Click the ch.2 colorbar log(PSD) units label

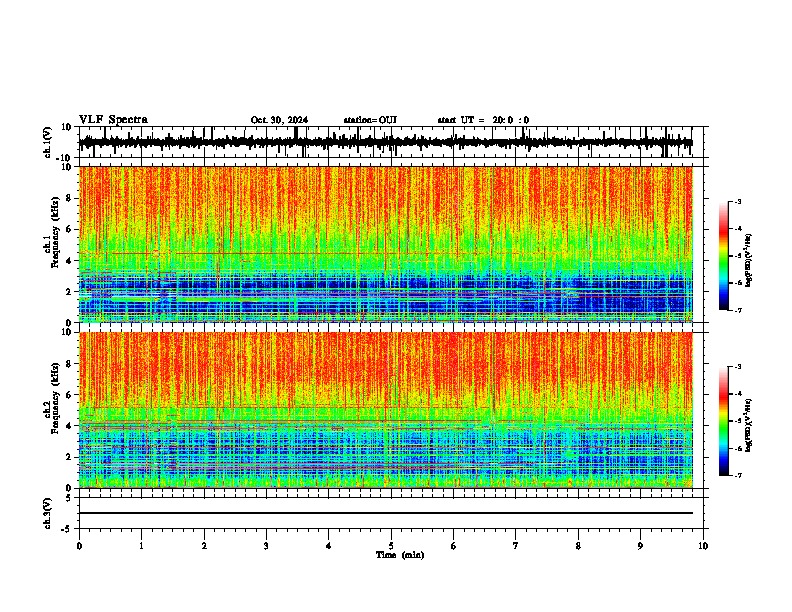click(749, 425)
